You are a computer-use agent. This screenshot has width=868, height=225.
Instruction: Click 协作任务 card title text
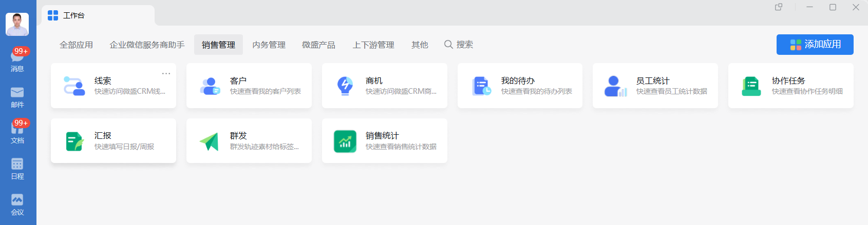coord(788,80)
